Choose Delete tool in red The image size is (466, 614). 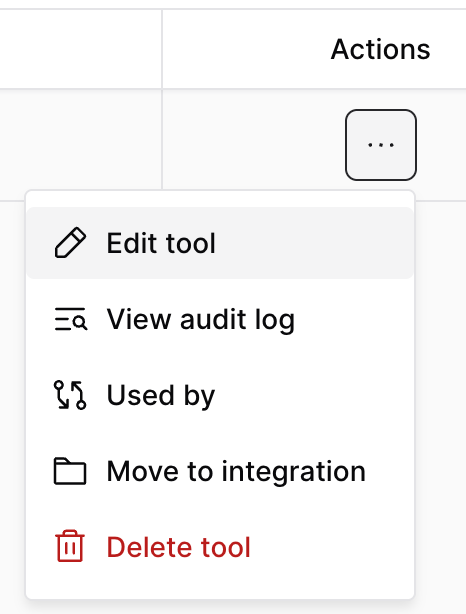[x=220, y=547]
